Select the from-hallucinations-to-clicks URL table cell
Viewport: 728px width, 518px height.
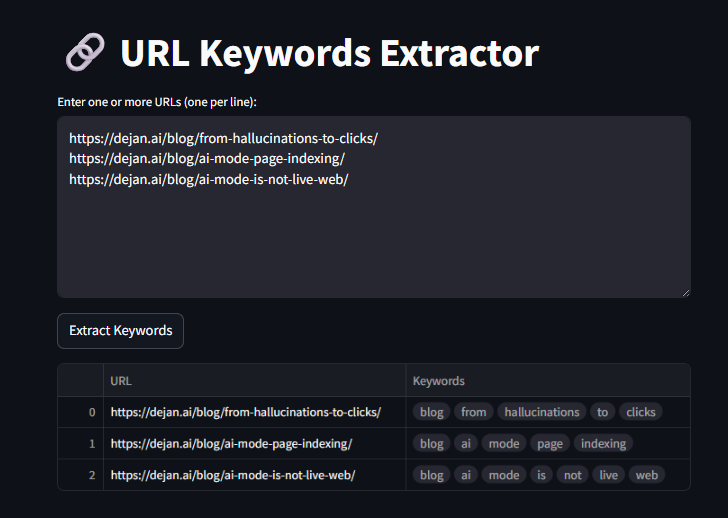pyautogui.click(x=254, y=412)
